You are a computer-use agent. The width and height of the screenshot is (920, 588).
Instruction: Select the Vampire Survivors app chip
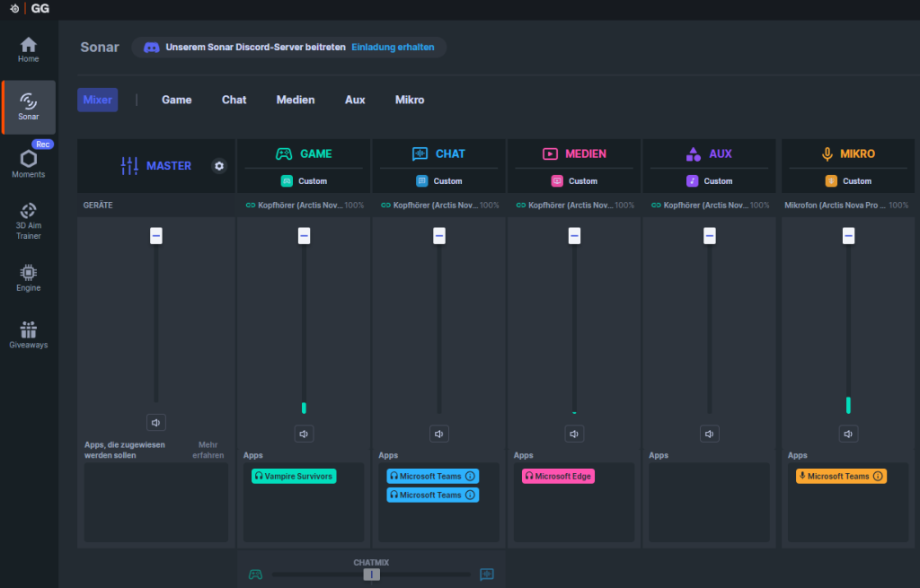294,477
